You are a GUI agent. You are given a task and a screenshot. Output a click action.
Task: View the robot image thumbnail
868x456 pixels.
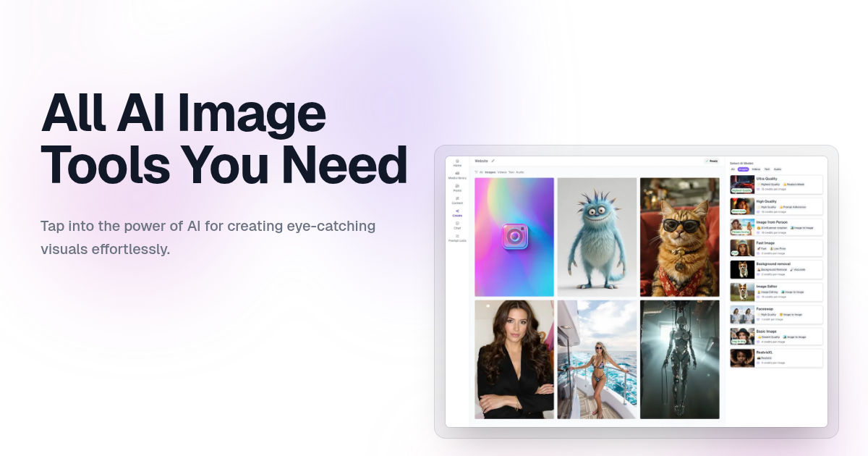[681, 360]
